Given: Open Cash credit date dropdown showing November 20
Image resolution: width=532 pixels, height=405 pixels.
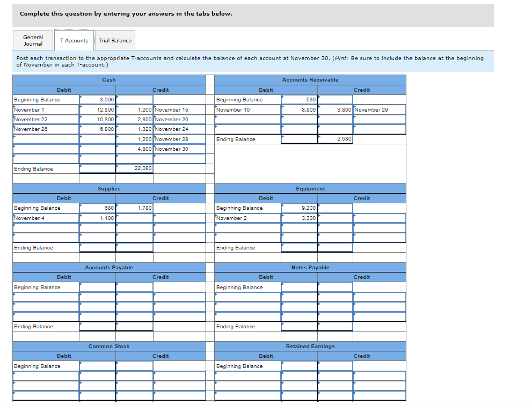Looking at the screenshot, I should [179, 120].
